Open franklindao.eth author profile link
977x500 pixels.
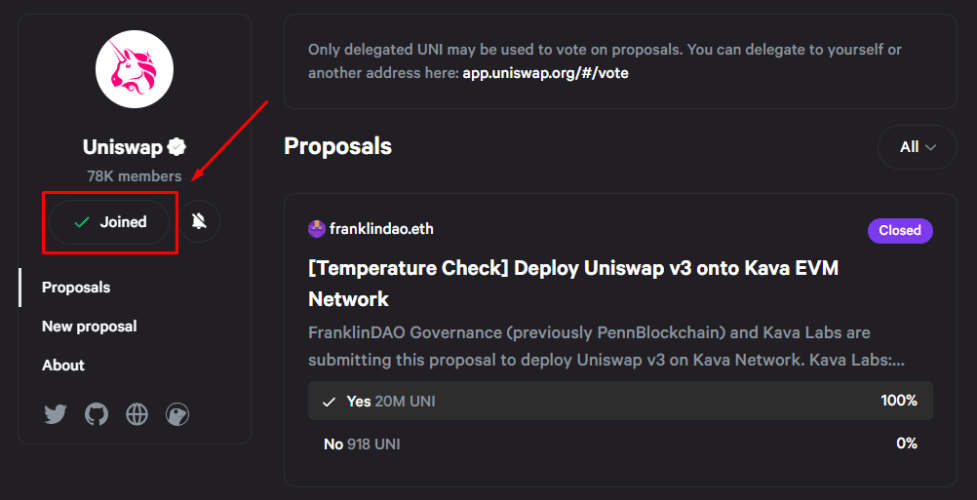(x=381, y=229)
